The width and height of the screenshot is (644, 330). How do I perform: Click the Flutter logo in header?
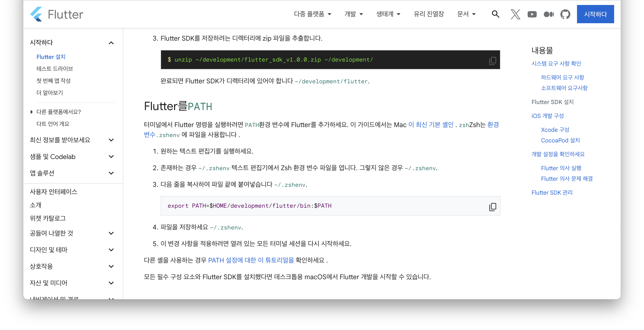56,14
